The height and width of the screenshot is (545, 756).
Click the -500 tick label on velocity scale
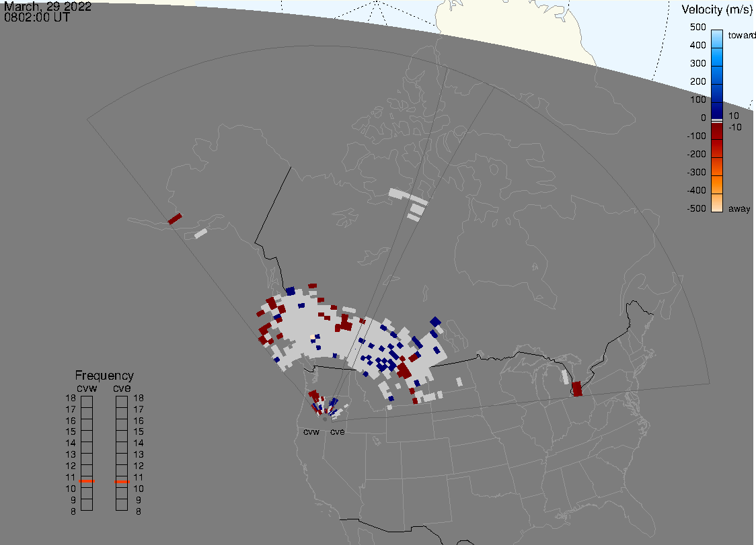point(696,208)
